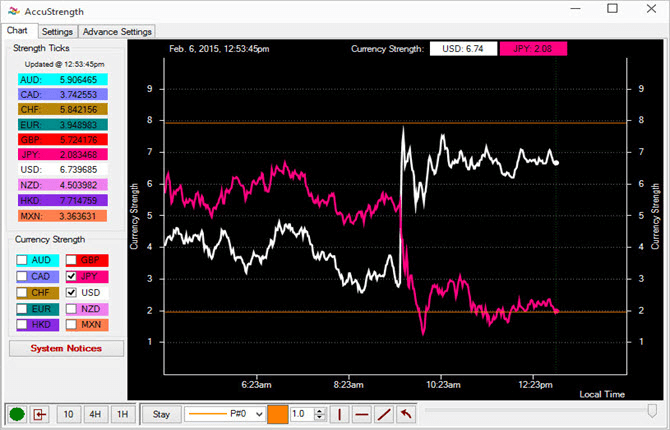Increase line width stepper up arrow

coord(319,411)
